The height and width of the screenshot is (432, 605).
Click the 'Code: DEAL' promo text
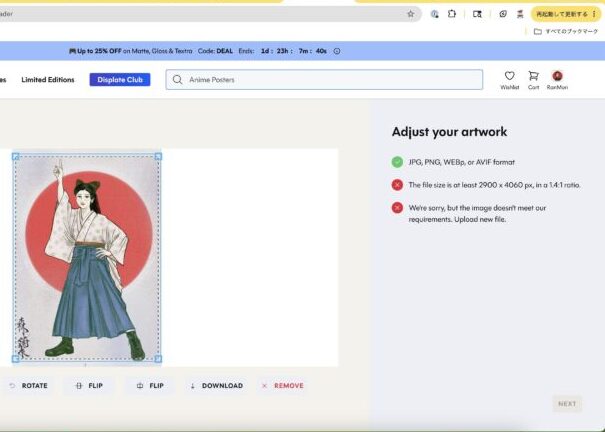coord(215,51)
